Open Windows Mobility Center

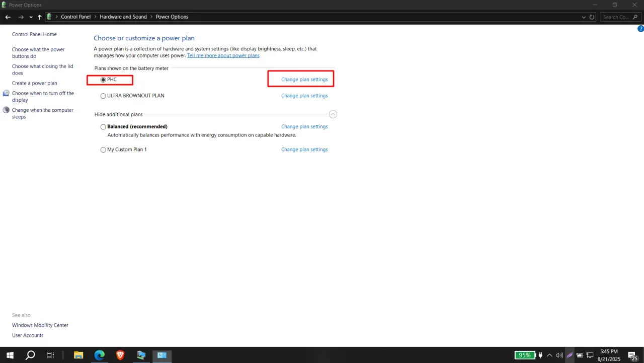pos(40,325)
